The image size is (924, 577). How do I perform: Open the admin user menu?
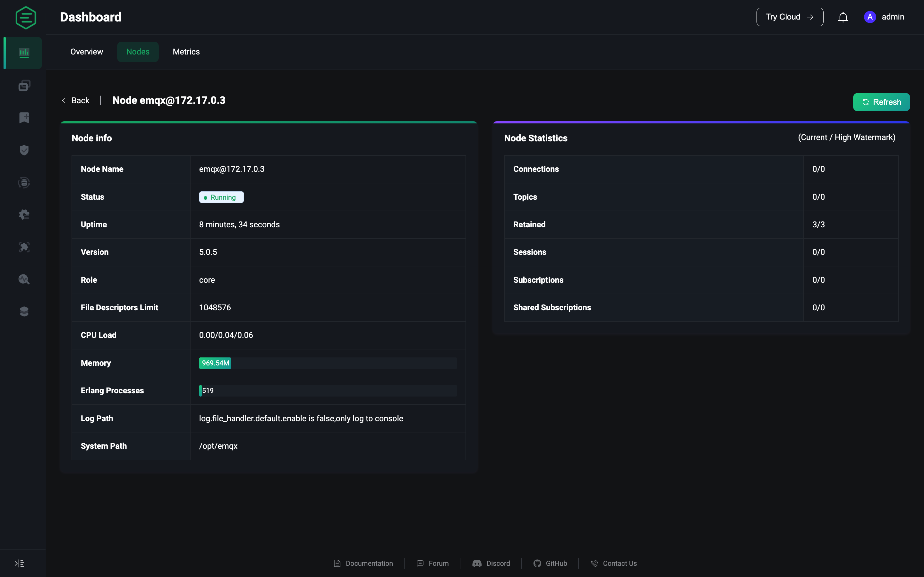click(x=884, y=17)
